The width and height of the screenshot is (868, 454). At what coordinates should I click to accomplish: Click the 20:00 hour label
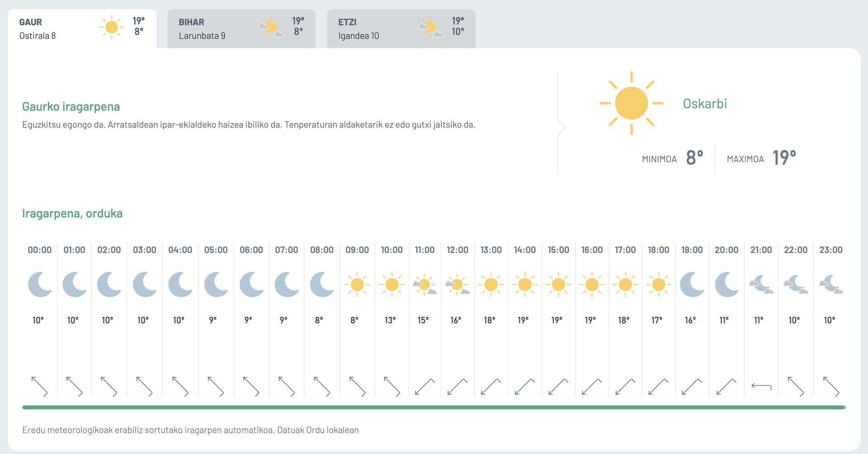[726, 250]
